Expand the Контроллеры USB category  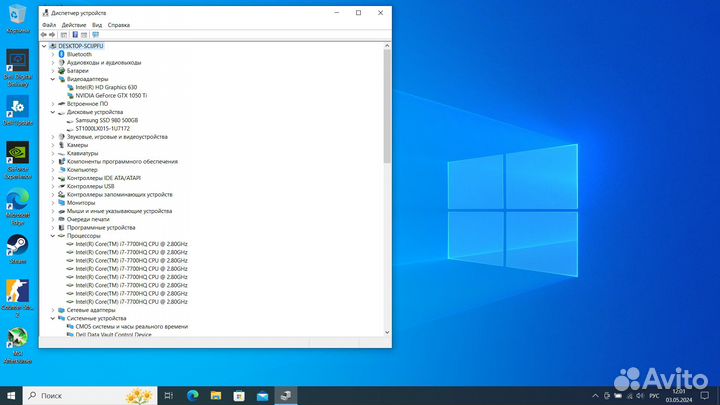pos(52,186)
